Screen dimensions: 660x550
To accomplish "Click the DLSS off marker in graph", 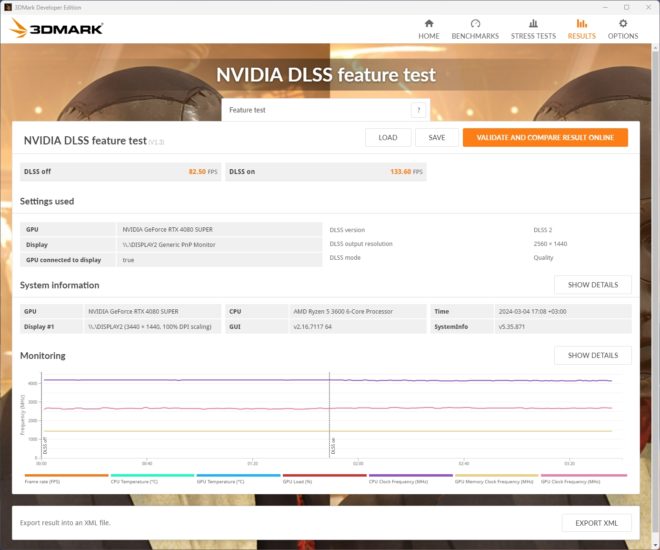I will click(45, 446).
